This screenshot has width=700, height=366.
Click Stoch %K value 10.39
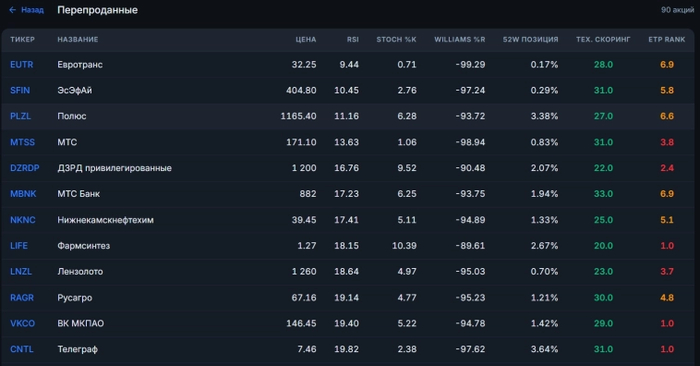click(404, 245)
